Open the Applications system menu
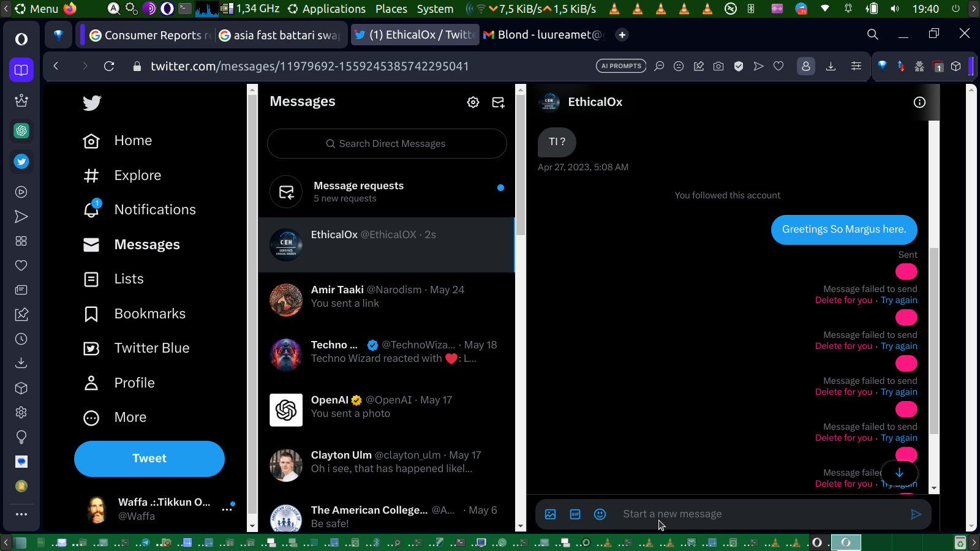980x551 pixels. [327, 9]
